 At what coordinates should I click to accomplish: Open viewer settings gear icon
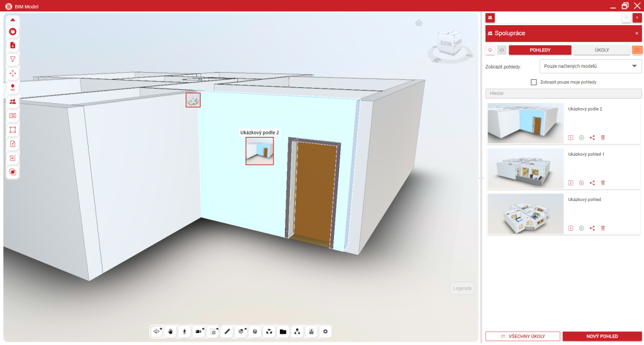tap(325, 331)
